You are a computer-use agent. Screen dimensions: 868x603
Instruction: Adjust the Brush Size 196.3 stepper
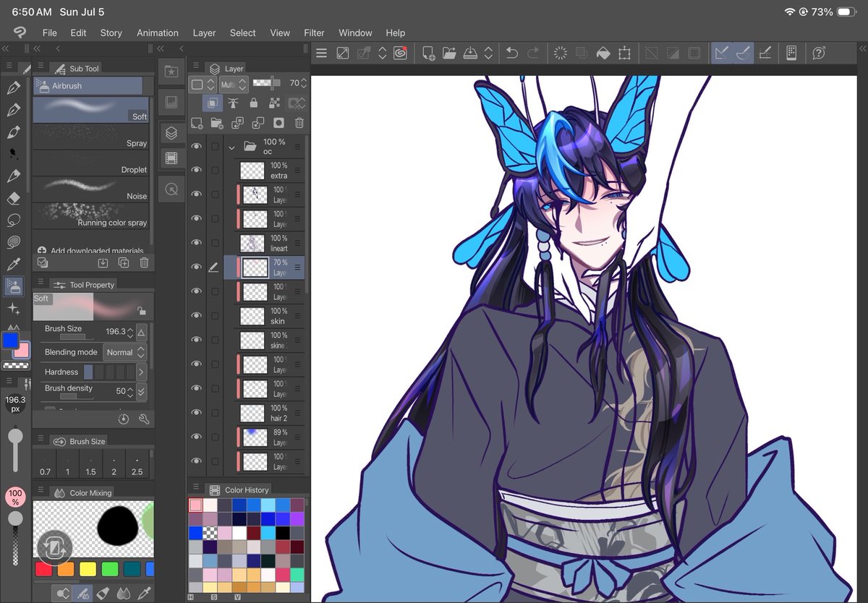(131, 332)
